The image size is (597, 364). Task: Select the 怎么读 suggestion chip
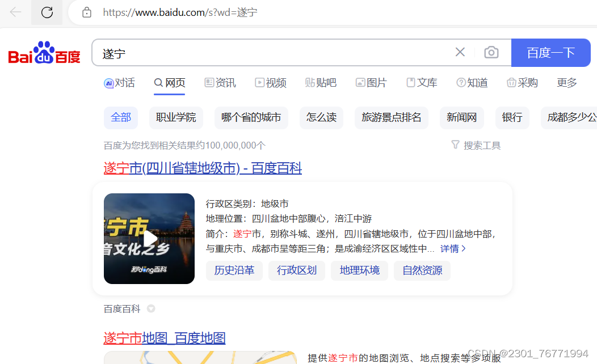[321, 117]
